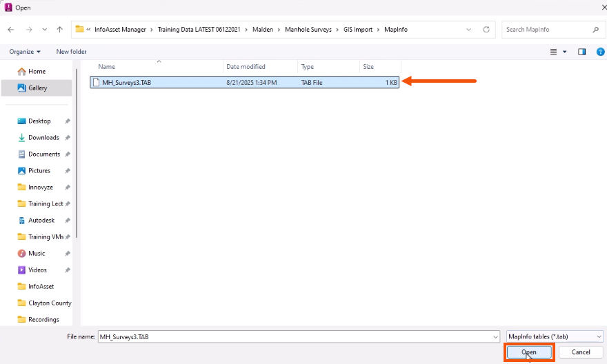
Task: Open Home in navigation pane
Action: tap(37, 71)
